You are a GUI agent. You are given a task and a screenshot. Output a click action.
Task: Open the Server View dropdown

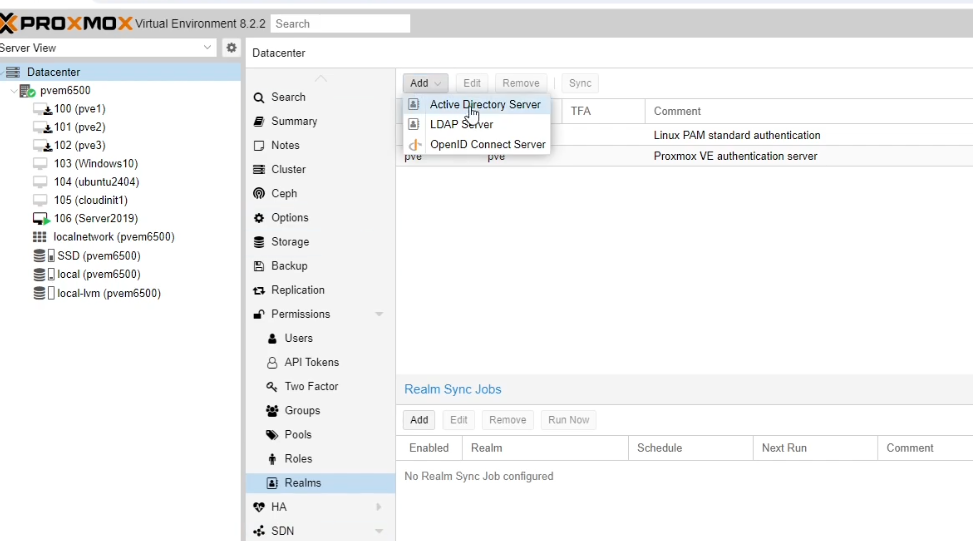pos(207,48)
